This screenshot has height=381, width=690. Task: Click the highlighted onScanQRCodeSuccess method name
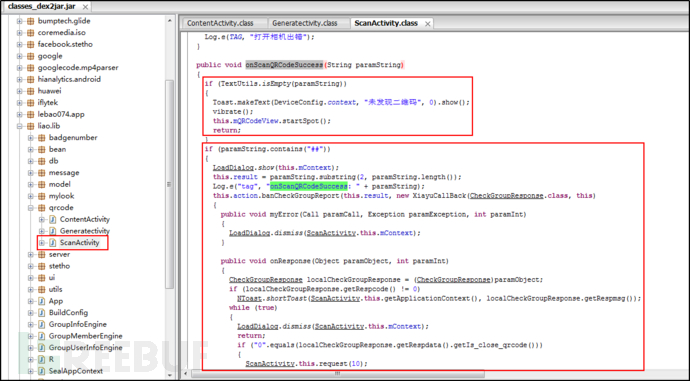pos(284,65)
